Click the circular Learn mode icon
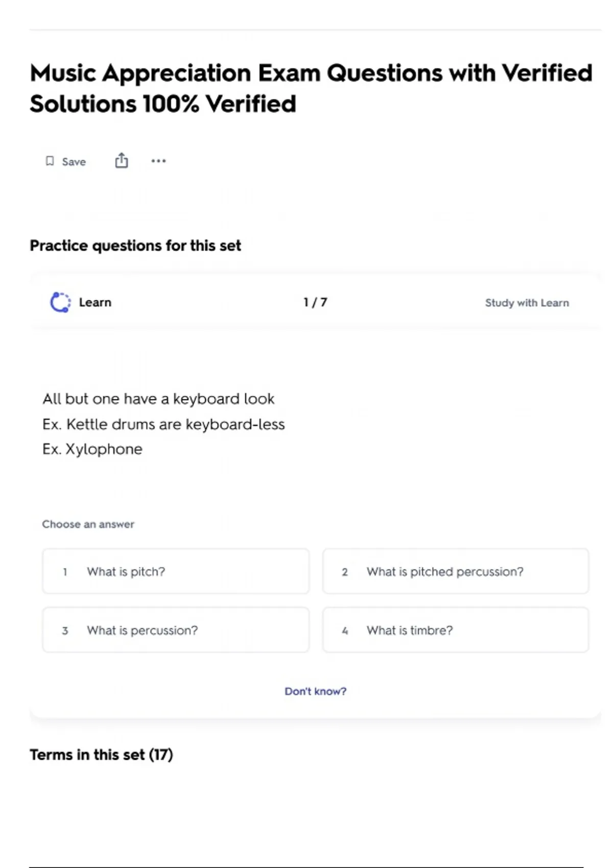Viewport: 613px width, 868px height. coord(60,302)
